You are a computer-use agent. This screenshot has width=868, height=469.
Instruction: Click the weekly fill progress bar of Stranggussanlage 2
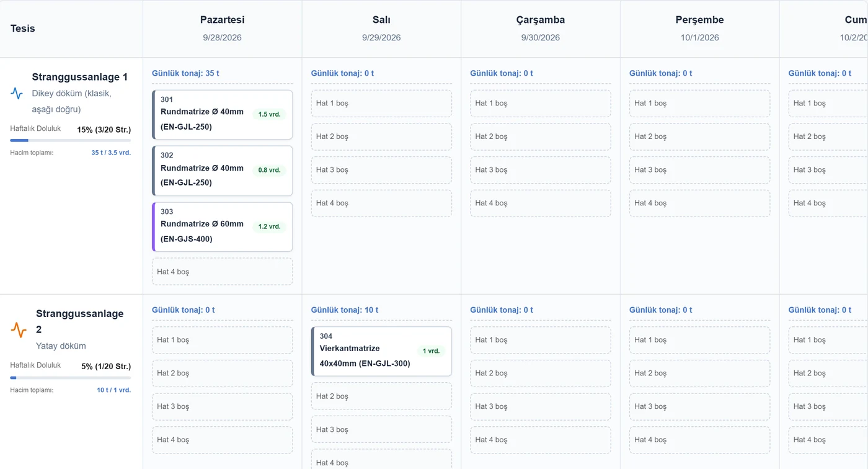(70, 377)
